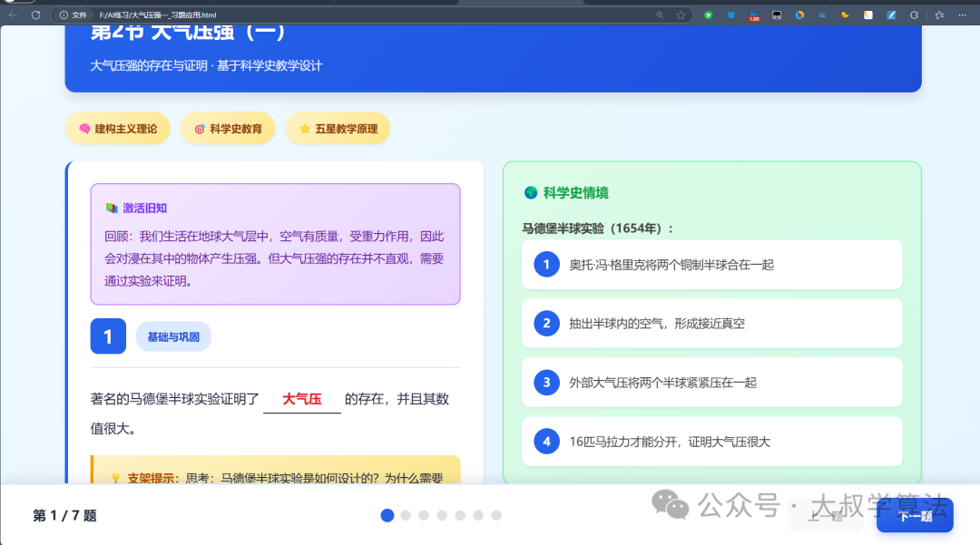Click the red-badged extension showing 1.00
Screen dimensions: 980x545
[x=754, y=15]
